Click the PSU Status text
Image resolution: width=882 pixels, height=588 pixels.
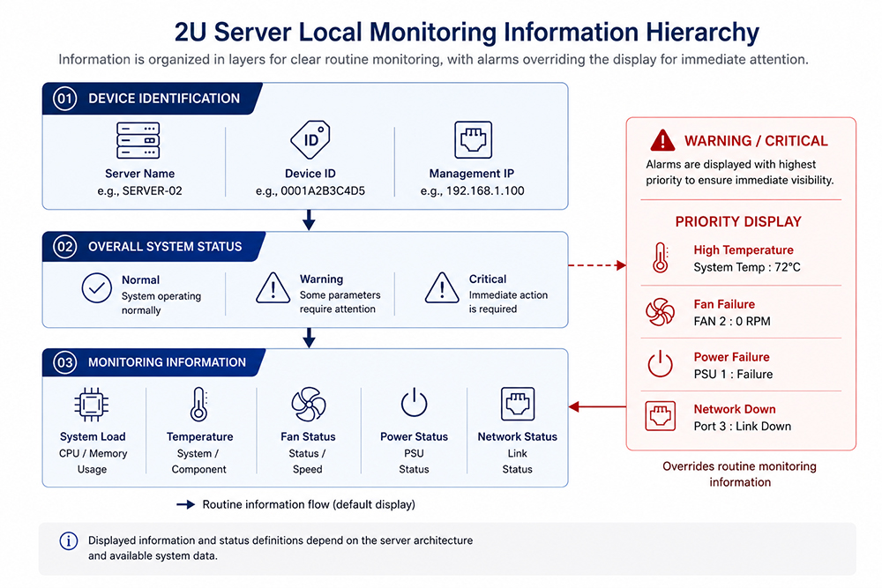click(414, 462)
